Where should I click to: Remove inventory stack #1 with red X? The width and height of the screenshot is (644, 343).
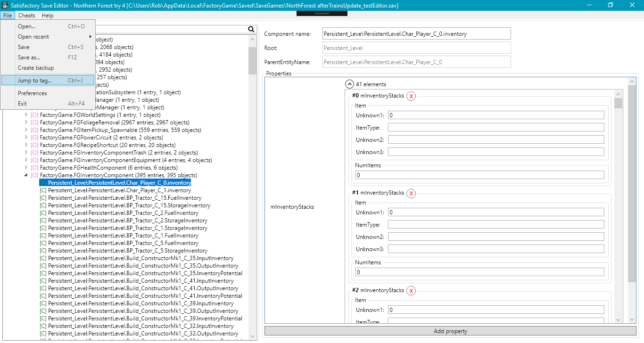[411, 193]
